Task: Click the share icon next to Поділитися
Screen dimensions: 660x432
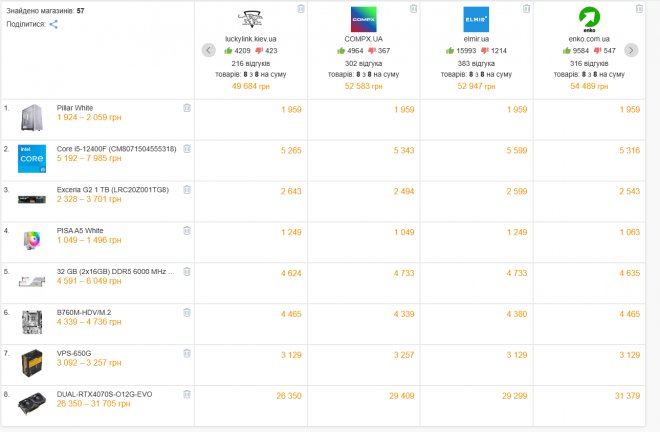Action: coord(54,24)
